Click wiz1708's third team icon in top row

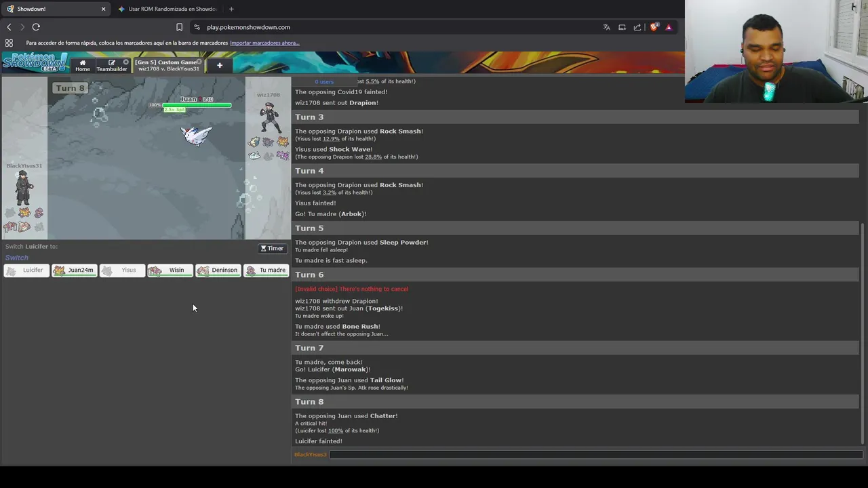[x=282, y=142]
